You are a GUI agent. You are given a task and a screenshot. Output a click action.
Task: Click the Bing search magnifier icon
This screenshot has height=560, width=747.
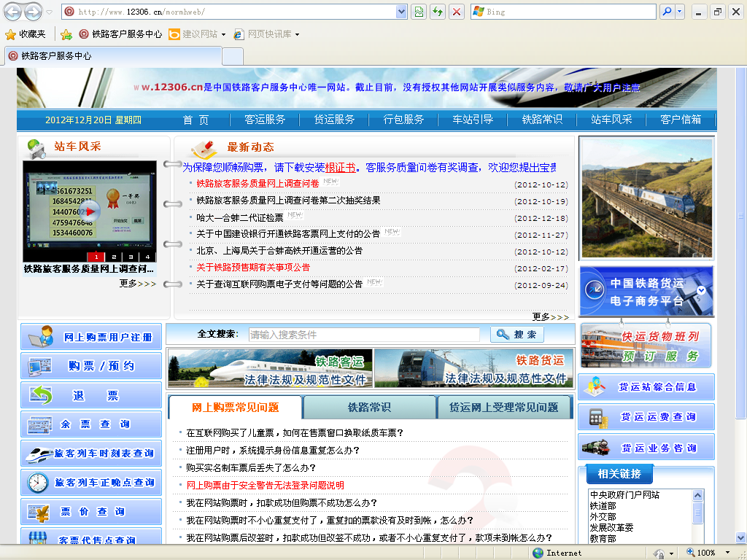666,12
